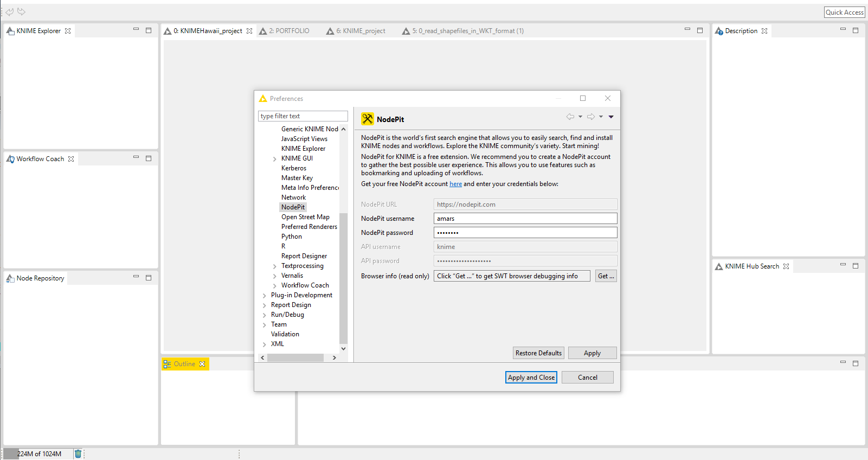Click the KNIME Hub Search panel icon

[719, 266]
